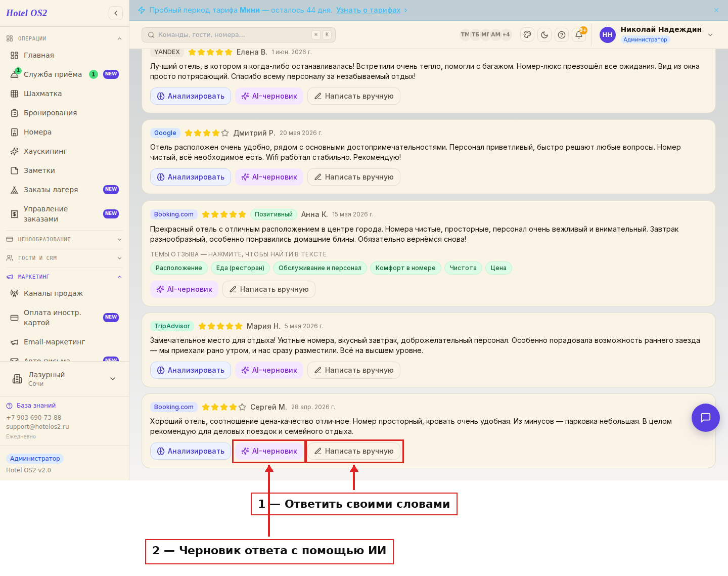Analyze Дмитрий Р. Google review
This screenshot has height=576, width=728.
pyautogui.click(x=191, y=177)
